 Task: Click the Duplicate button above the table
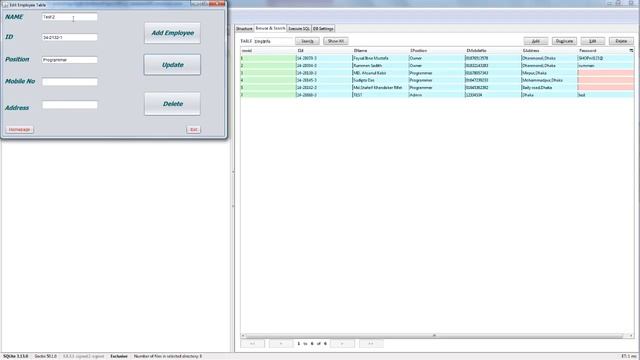pyautogui.click(x=564, y=41)
